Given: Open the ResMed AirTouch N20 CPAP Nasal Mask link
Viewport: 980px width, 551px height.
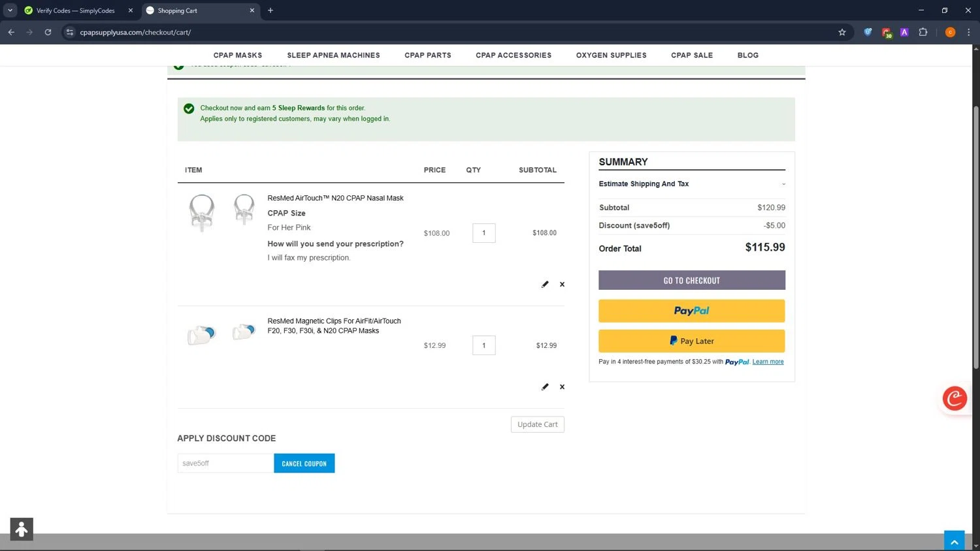Looking at the screenshot, I should 335,198.
